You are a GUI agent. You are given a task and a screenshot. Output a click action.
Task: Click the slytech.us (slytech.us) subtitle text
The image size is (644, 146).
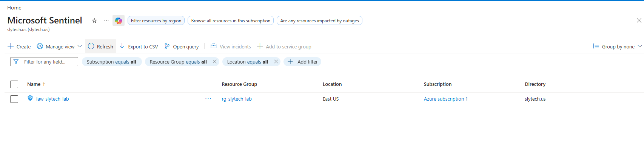click(x=28, y=30)
